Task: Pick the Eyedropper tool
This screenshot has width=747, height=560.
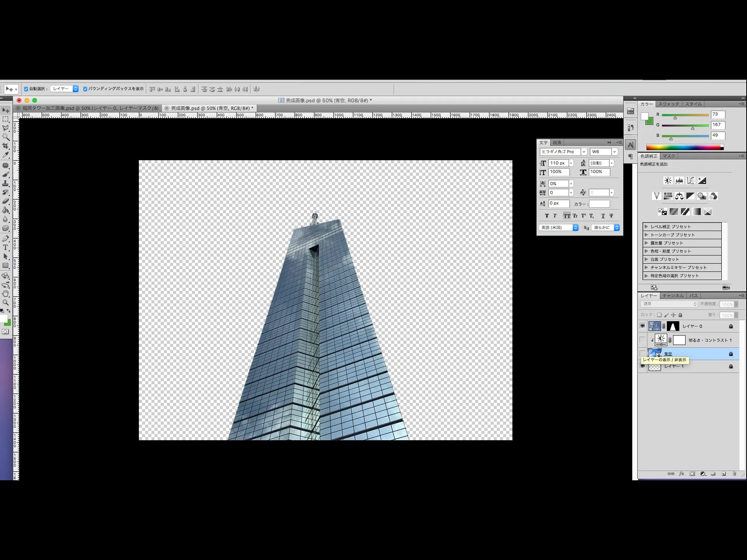Action: click(5, 155)
